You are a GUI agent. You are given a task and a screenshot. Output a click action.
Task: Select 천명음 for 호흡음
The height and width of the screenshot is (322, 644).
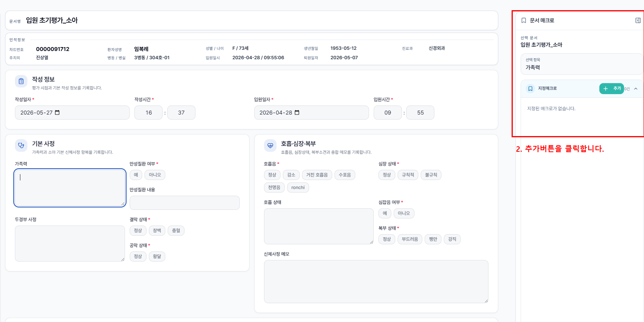click(x=274, y=187)
